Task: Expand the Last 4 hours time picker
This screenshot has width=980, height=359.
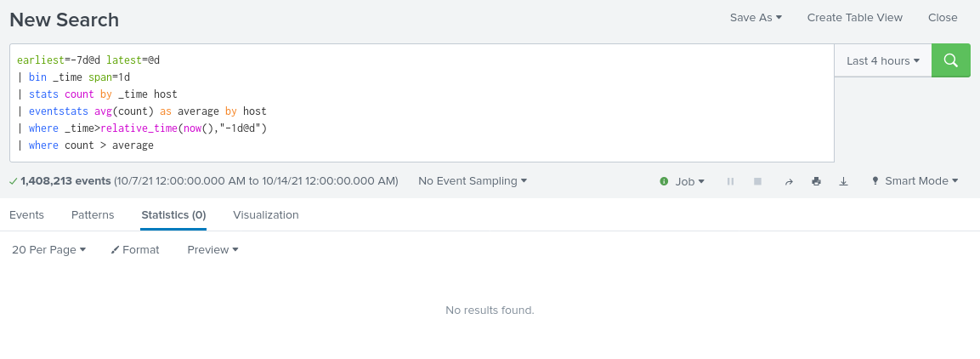Action: pos(883,60)
